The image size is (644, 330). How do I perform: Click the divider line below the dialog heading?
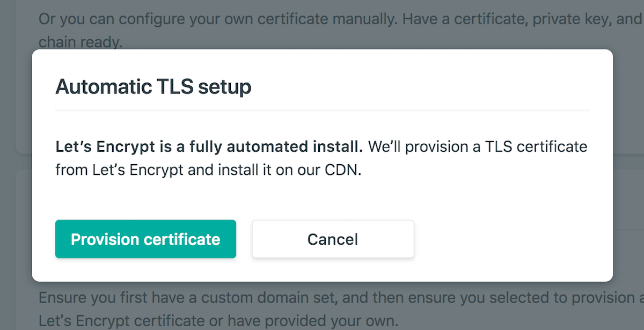pos(322,111)
